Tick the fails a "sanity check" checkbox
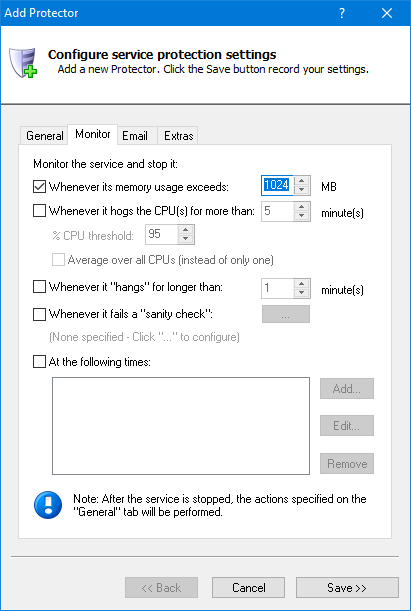The height and width of the screenshot is (611, 411). 39,314
